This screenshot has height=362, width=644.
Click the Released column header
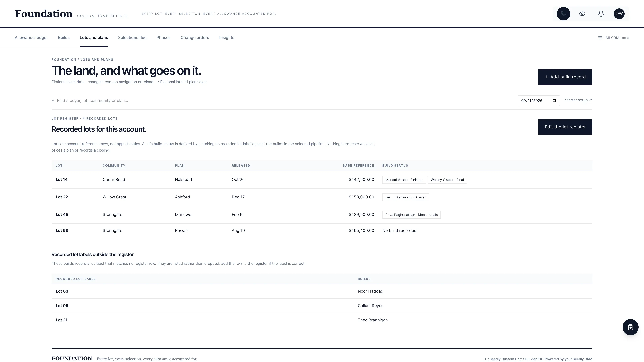point(241,166)
